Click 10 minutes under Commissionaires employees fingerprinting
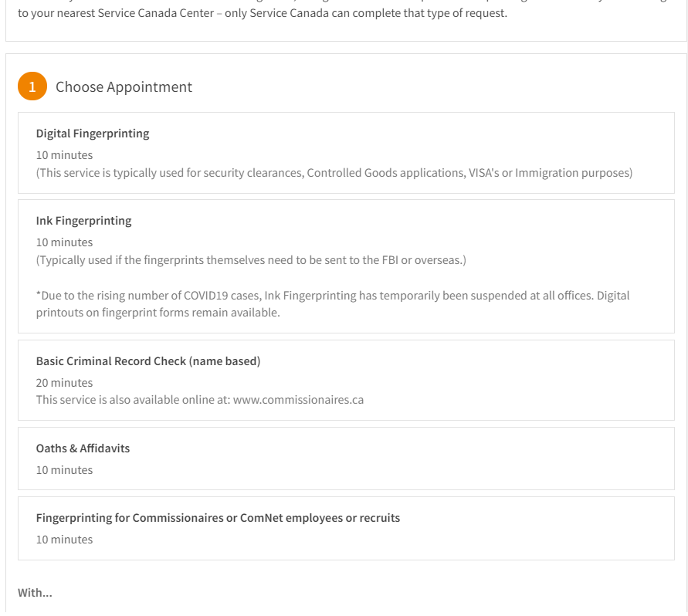 coord(64,540)
